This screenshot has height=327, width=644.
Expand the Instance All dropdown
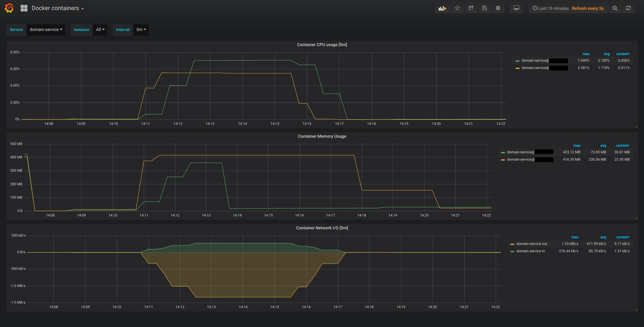[100, 30]
